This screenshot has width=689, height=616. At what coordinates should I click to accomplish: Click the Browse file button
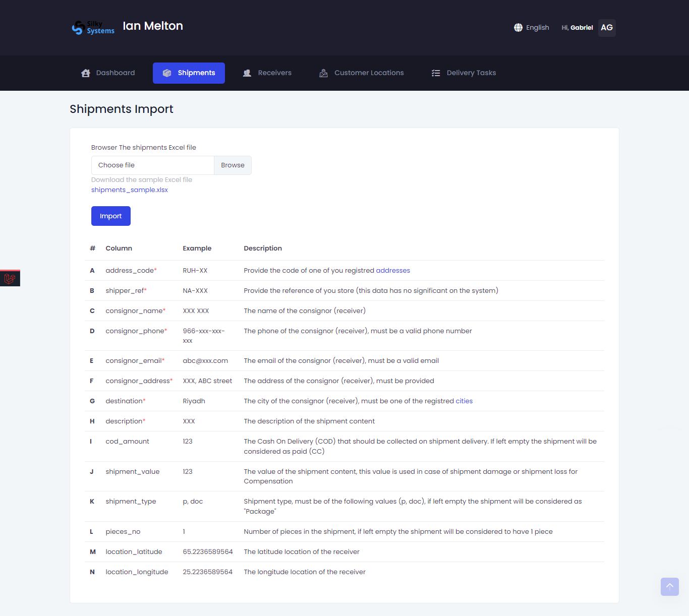pyautogui.click(x=233, y=165)
